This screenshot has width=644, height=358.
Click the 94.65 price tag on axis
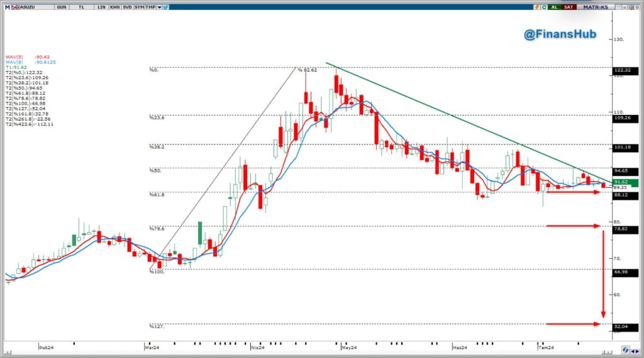625,171
